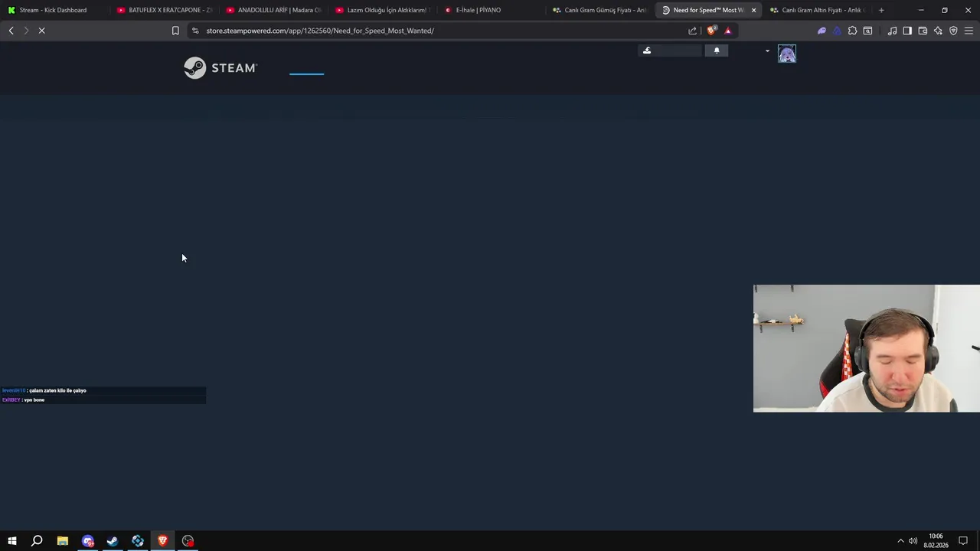Screen dimensions: 980x551
Task: Click the Steam profile avatar
Action: tap(787, 54)
